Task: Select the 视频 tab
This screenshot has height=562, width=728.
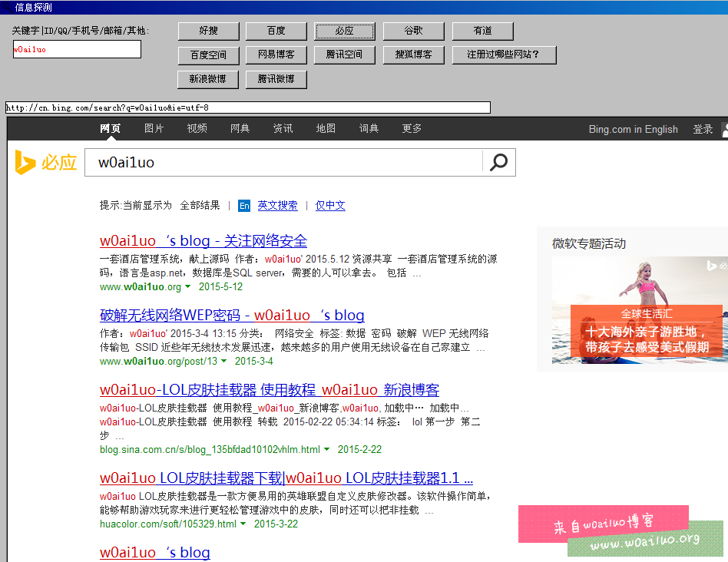Action: click(197, 128)
